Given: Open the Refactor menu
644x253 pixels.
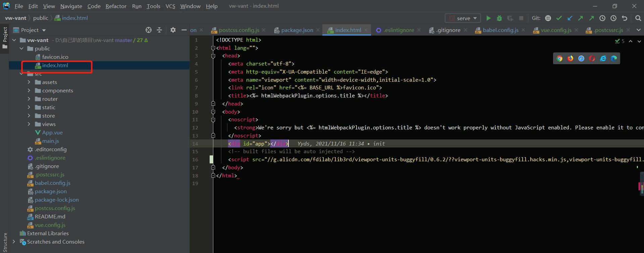Looking at the screenshot, I should [116, 6].
